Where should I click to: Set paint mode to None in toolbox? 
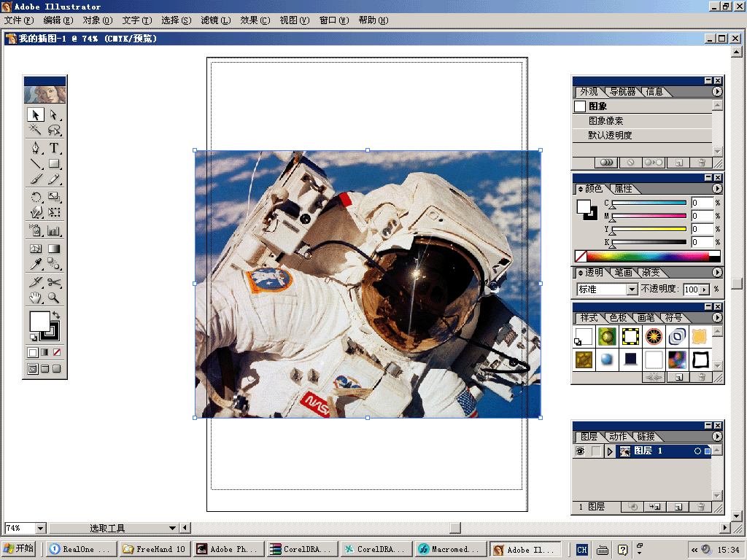pyautogui.click(x=57, y=352)
